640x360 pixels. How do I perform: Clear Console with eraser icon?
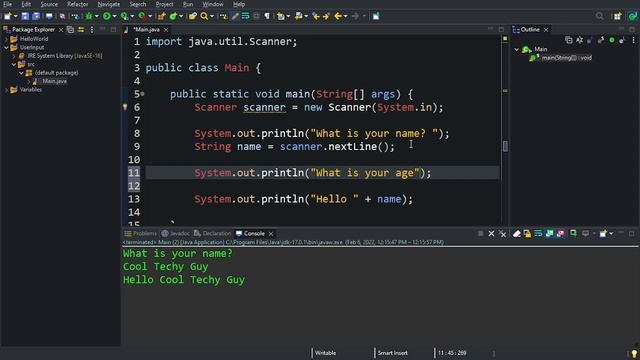516,233
